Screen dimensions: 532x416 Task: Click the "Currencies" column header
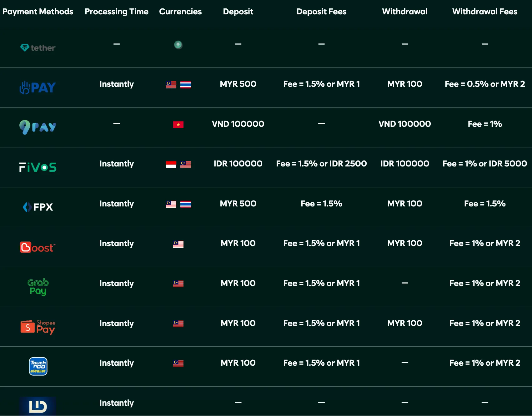(180, 12)
